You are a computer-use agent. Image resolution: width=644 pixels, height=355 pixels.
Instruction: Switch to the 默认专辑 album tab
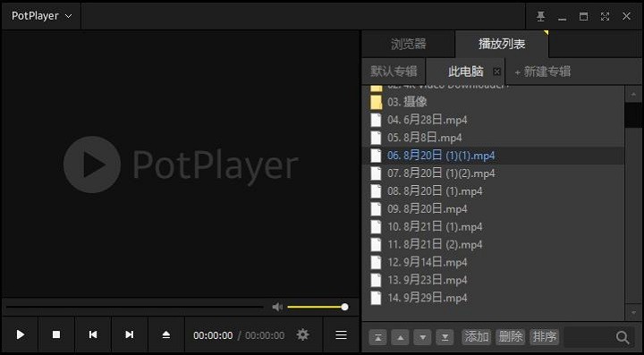click(x=394, y=72)
